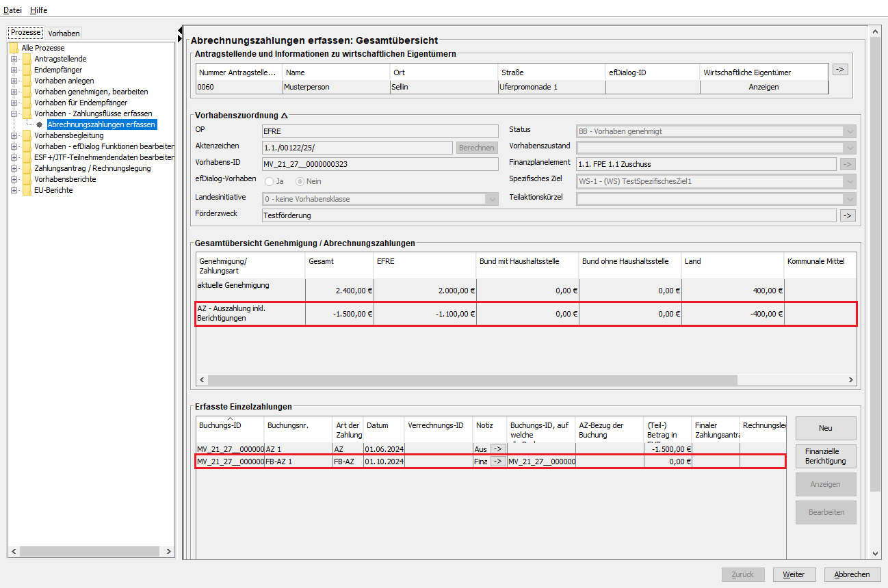Image resolution: width=888 pixels, height=588 pixels.
Task: Select Abrechnungszahlungen erfassen tree item
Action: [101, 124]
